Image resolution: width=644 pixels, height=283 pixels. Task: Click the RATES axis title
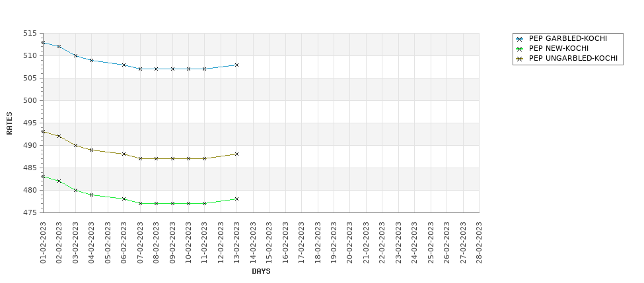(9, 123)
